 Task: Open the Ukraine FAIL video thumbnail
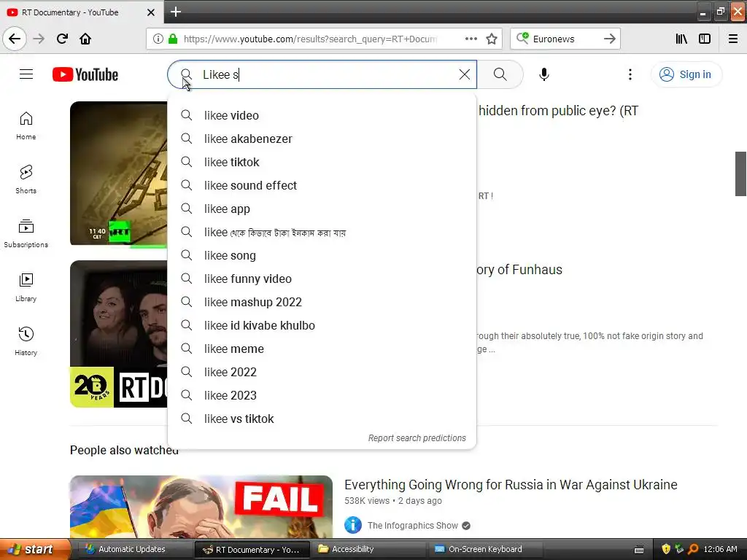(x=201, y=507)
